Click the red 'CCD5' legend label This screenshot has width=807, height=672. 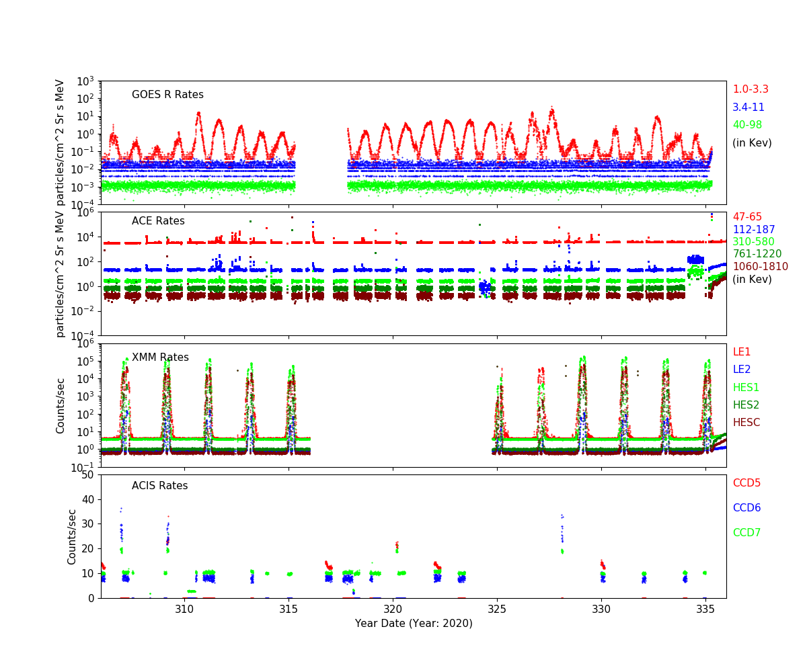(x=746, y=483)
